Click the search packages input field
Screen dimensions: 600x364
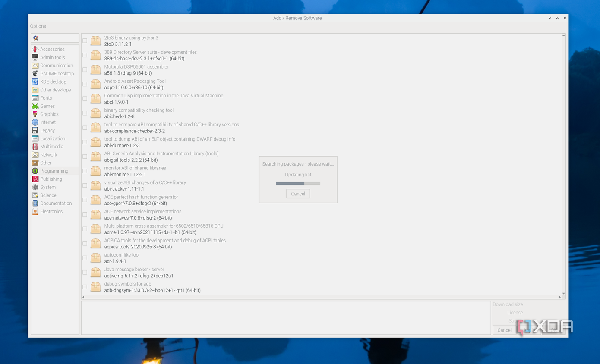tap(55, 38)
